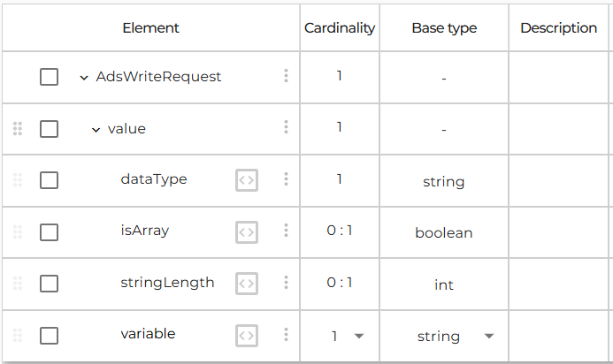Open the code brackets icon for stringLength

pyautogui.click(x=247, y=283)
